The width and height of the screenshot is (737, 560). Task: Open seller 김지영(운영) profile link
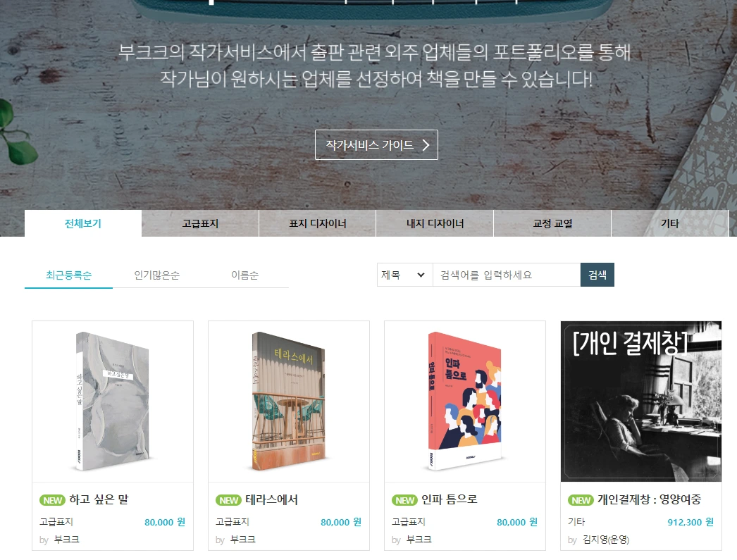(x=605, y=540)
